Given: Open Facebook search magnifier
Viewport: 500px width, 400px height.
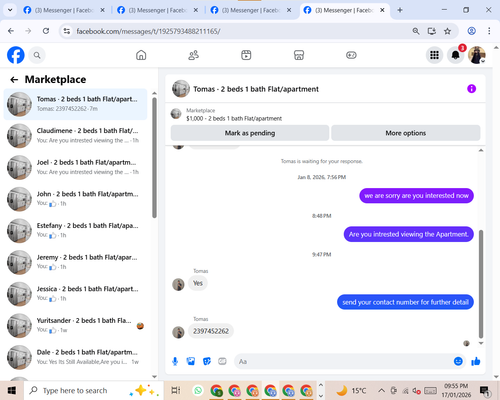Looking at the screenshot, I should [37, 55].
